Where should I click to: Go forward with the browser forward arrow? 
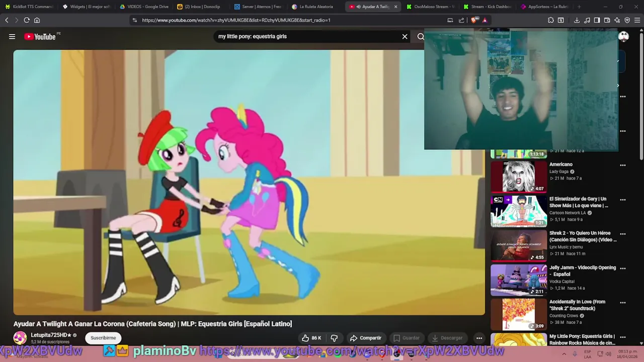[x=16, y=20]
